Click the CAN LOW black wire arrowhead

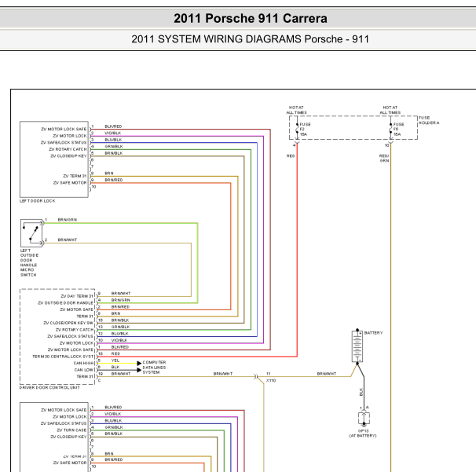tap(139, 370)
